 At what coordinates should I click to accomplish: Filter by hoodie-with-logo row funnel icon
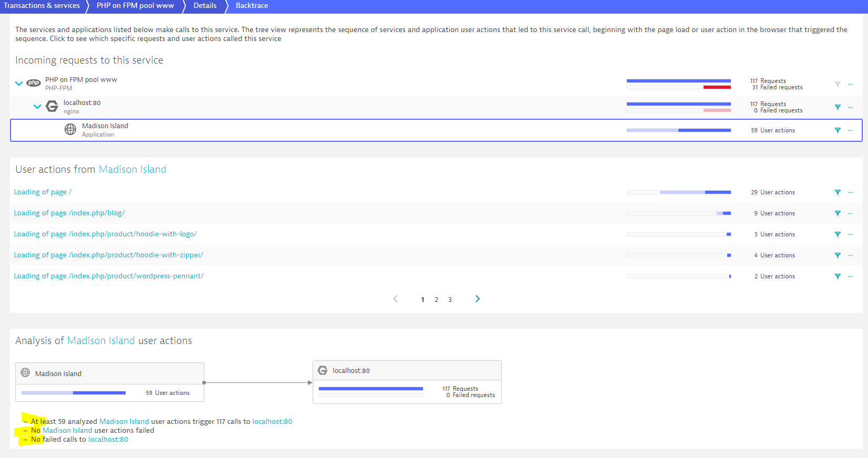click(x=838, y=234)
